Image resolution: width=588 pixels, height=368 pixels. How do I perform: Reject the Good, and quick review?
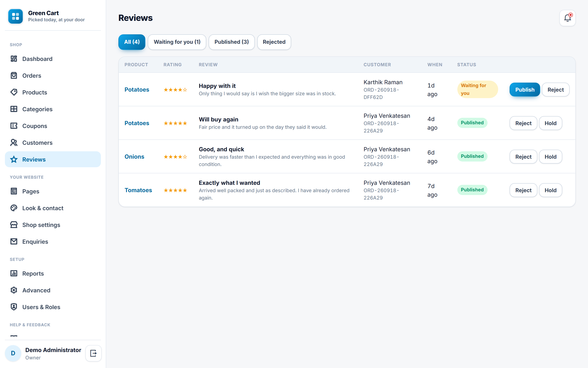pos(523,157)
